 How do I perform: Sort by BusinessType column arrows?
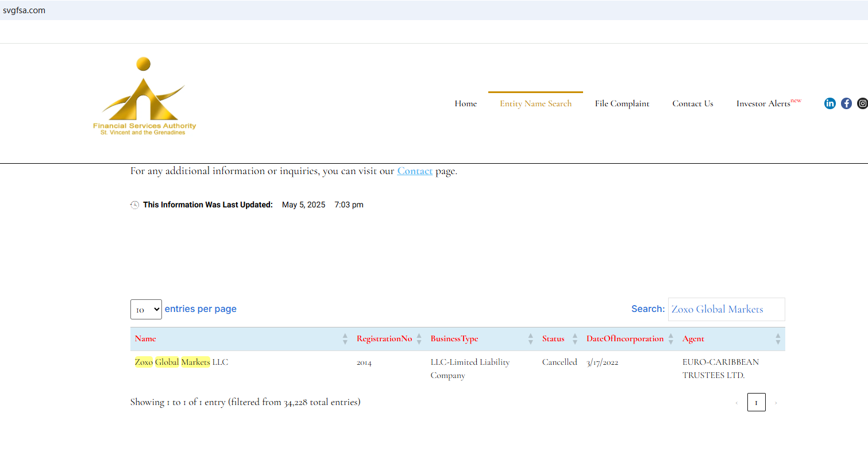[x=530, y=339]
